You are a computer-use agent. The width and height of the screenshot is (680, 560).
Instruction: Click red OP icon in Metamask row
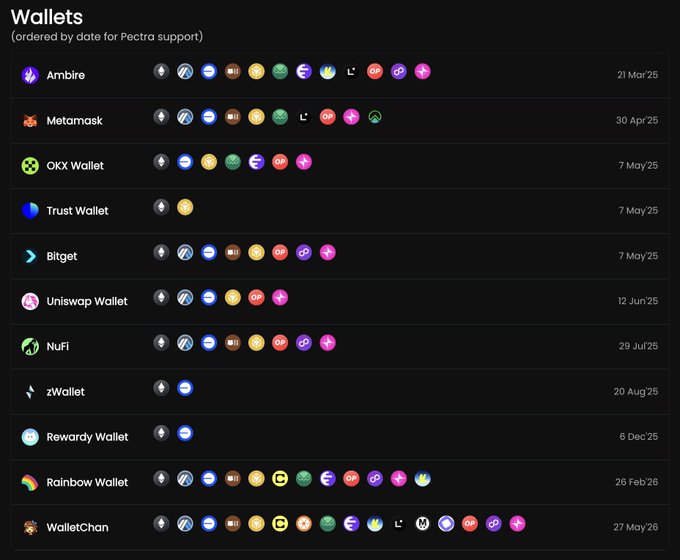point(327,117)
